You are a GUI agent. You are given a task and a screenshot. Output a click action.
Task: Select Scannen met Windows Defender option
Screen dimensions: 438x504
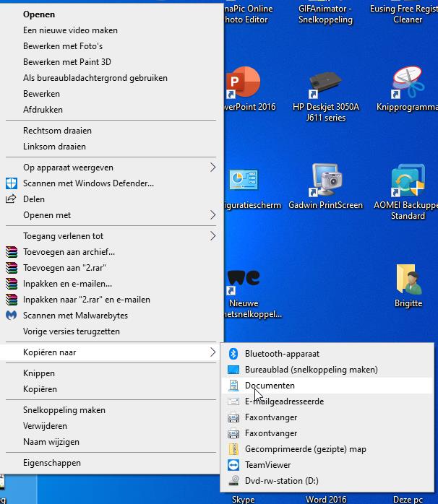coord(88,183)
